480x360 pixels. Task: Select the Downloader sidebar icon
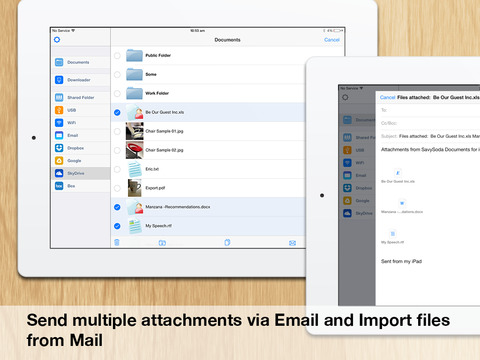coord(59,80)
